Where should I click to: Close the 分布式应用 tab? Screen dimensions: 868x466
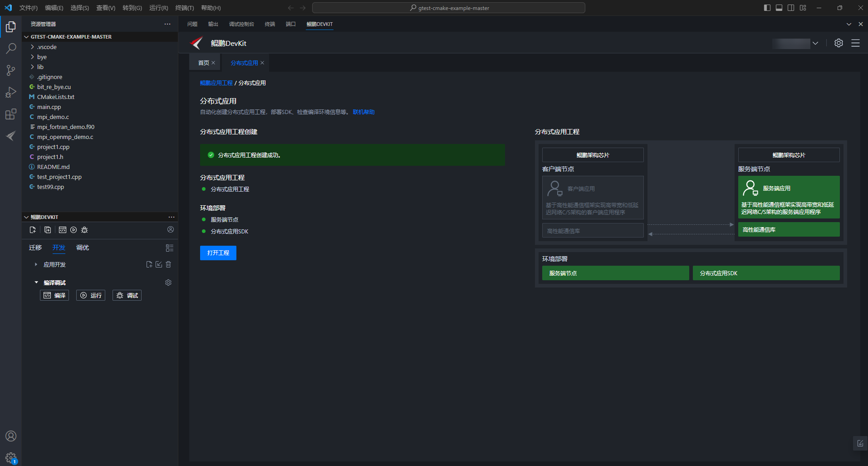[x=262, y=63]
